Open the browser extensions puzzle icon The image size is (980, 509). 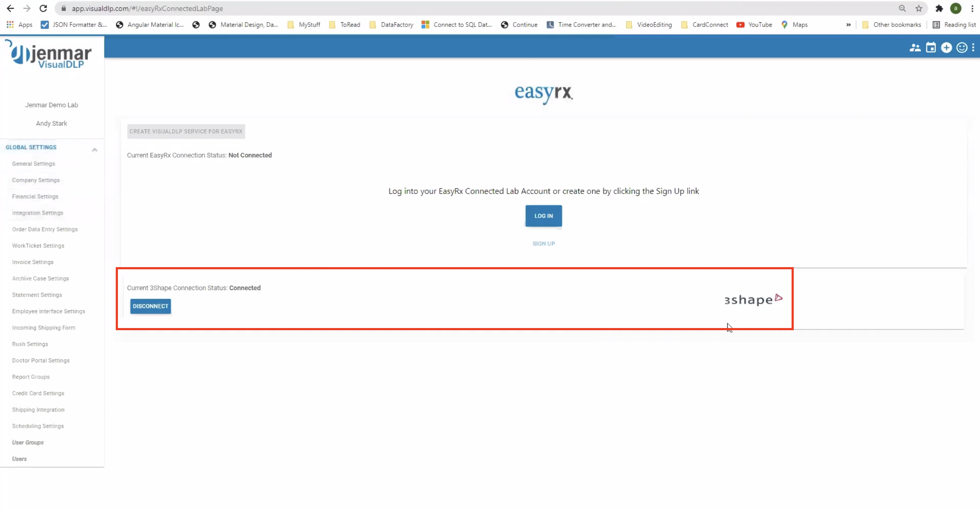pyautogui.click(x=939, y=8)
